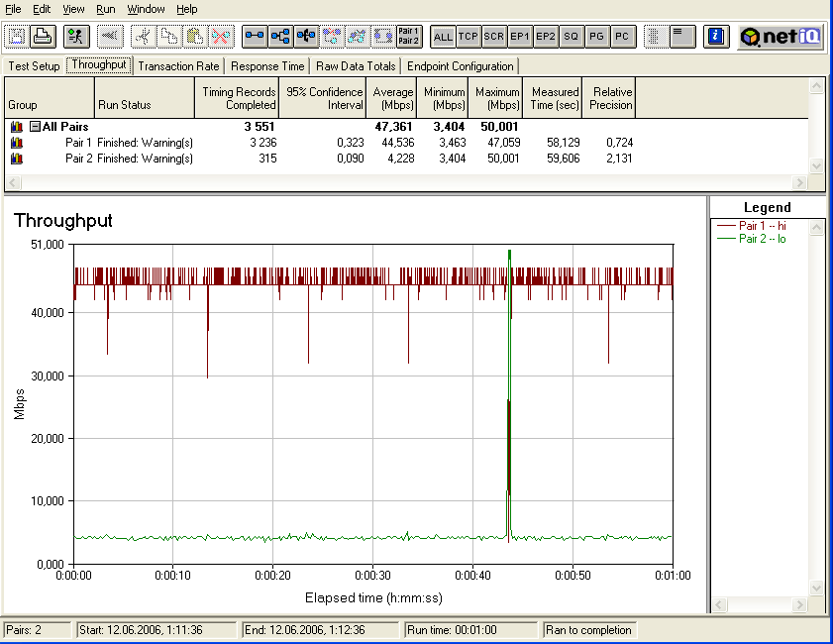Open the blue info help book icon
The width and height of the screenshot is (833, 644).
click(716, 36)
